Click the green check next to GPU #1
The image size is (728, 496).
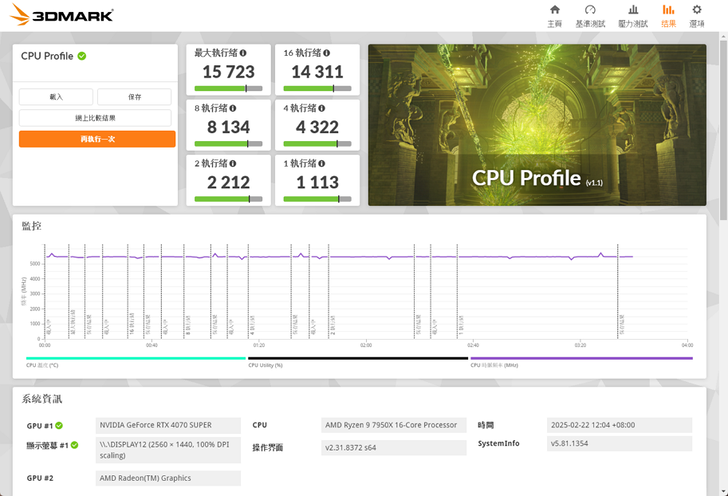click(59, 425)
